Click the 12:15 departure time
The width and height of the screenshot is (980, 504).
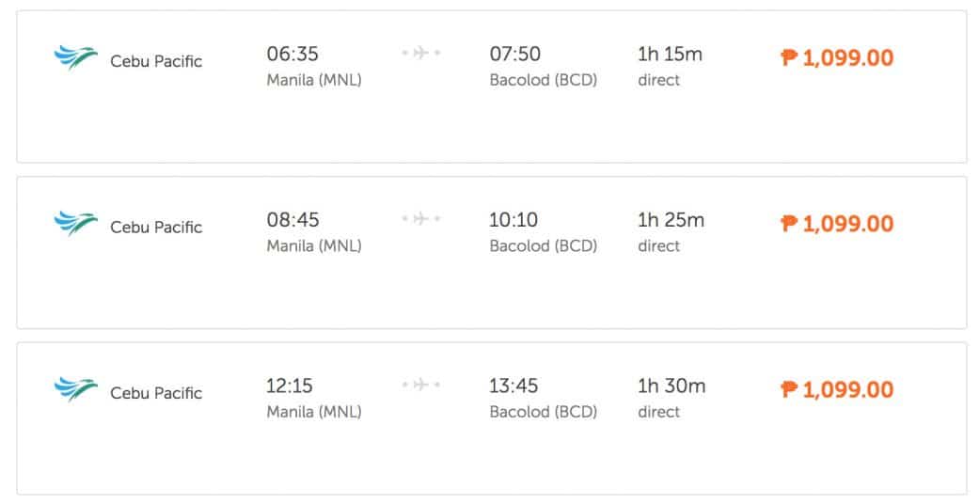tap(290, 386)
